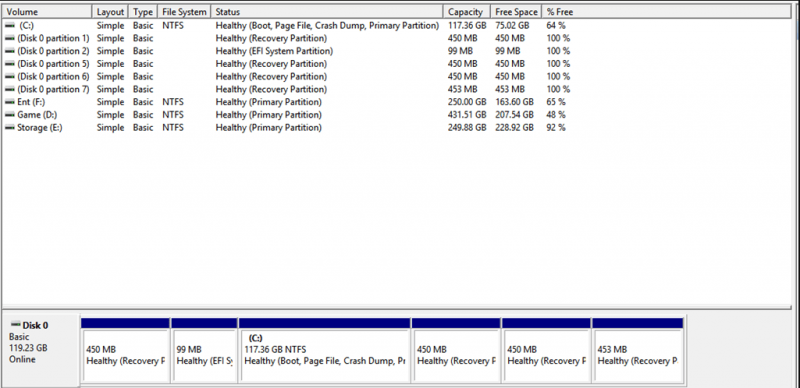
Task: Sort by the Volume column header
Action: (47, 12)
